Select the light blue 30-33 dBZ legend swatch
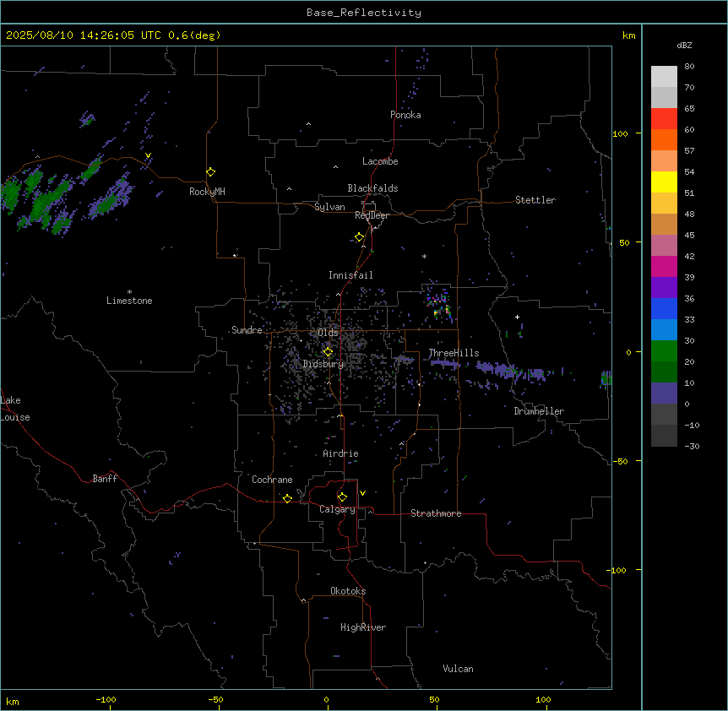Viewport: 728px width, 711px height. pos(664,329)
